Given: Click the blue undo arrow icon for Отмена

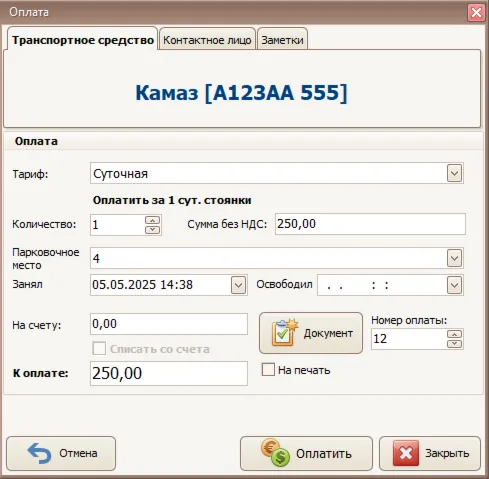Looking at the screenshot, I should pyautogui.click(x=39, y=453).
